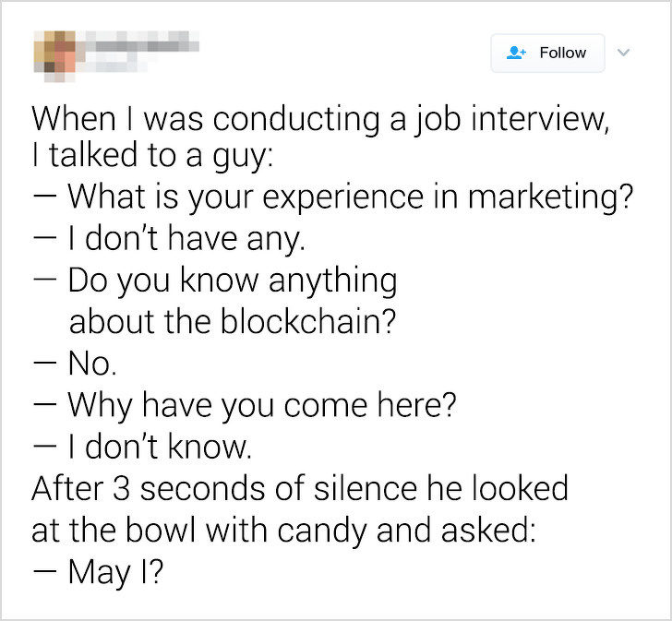The width and height of the screenshot is (672, 621).
Task: Click the Follow button
Action: coord(547,54)
